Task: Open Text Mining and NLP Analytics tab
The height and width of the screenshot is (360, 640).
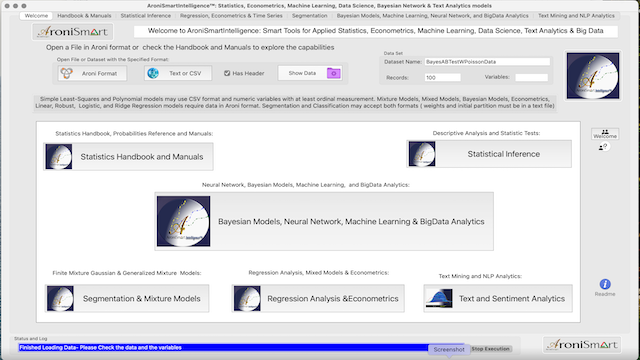Action: (x=576, y=16)
